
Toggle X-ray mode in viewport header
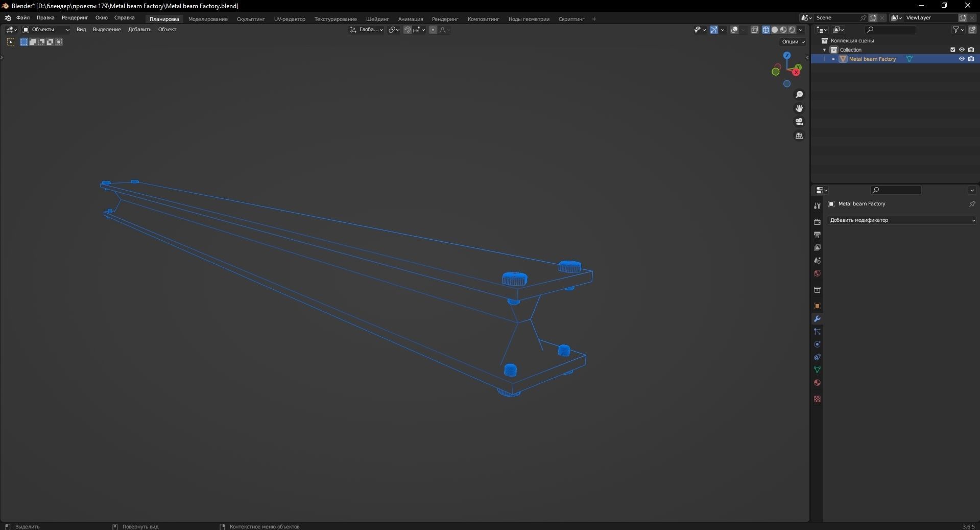click(x=754, y=30)
